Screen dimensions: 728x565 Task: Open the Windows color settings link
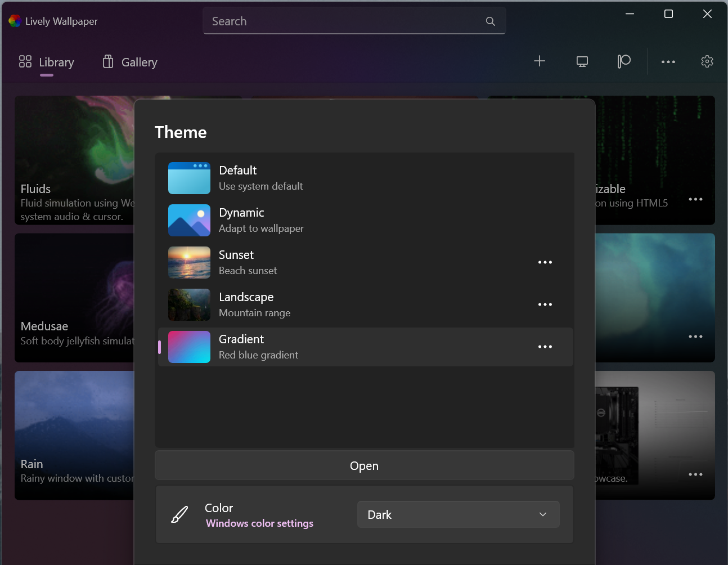coord(259,523)
